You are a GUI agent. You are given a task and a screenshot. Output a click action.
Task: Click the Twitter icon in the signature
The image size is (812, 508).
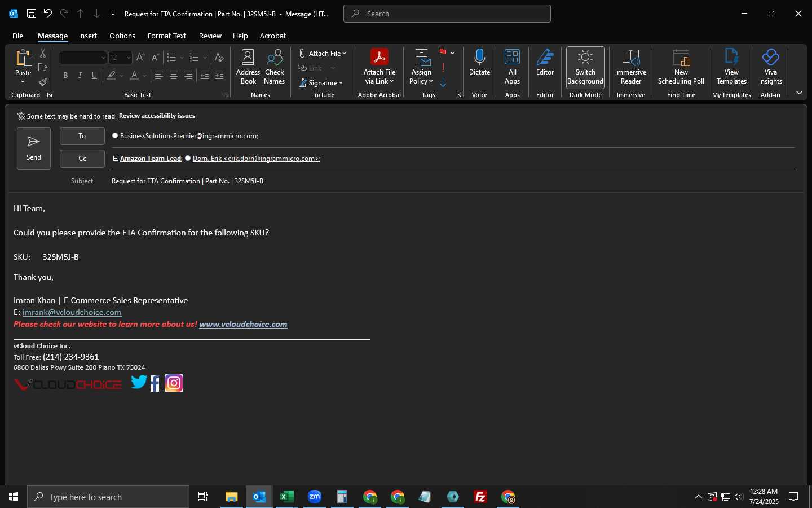coord(139,383)
